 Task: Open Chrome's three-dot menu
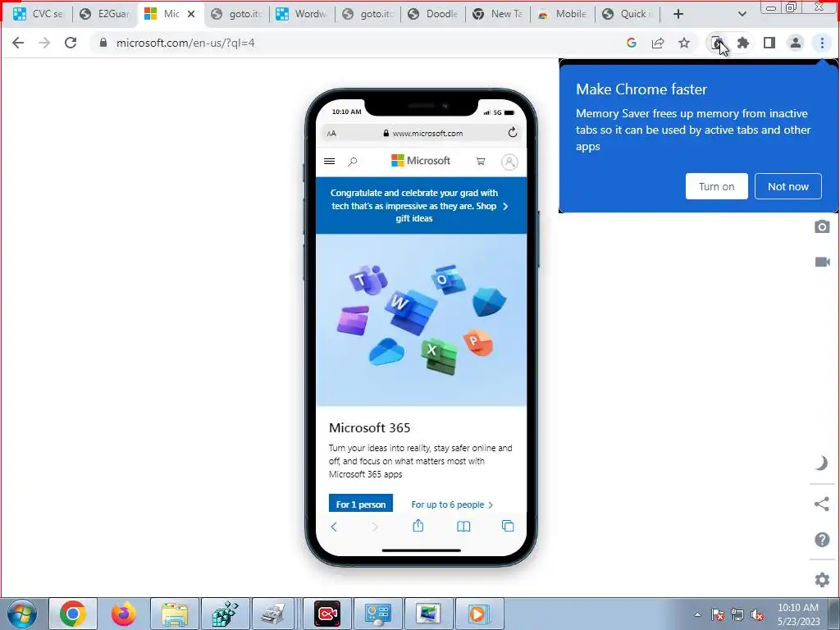click(822, 43)
